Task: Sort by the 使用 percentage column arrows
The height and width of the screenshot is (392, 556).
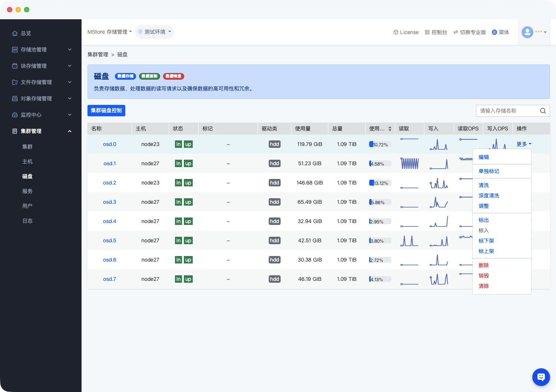Action: pos(390,129)
